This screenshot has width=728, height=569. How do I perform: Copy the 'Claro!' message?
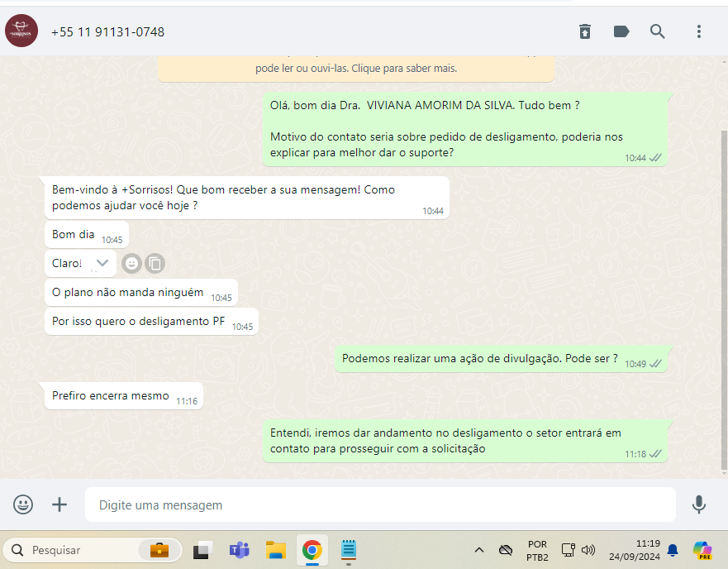click(155, 264)
